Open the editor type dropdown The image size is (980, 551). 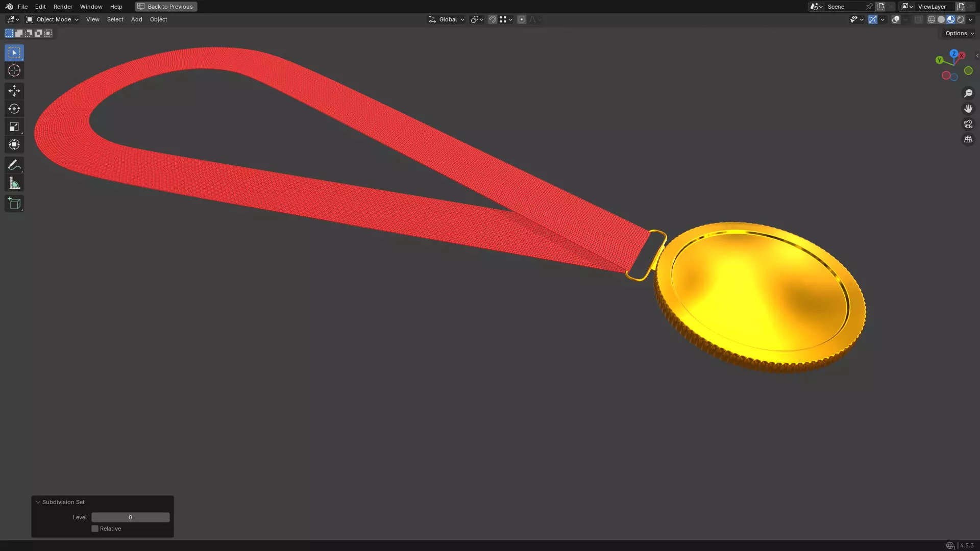click(13, 19)
